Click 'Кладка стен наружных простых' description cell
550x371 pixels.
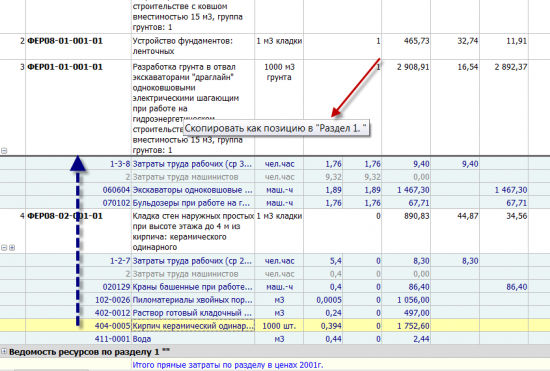[193, 231]
